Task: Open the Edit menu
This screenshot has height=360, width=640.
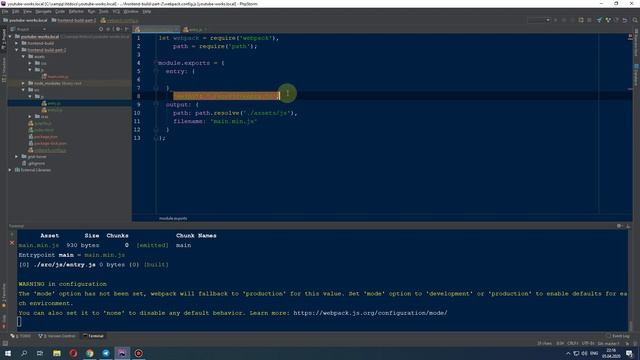Action: 16,12
